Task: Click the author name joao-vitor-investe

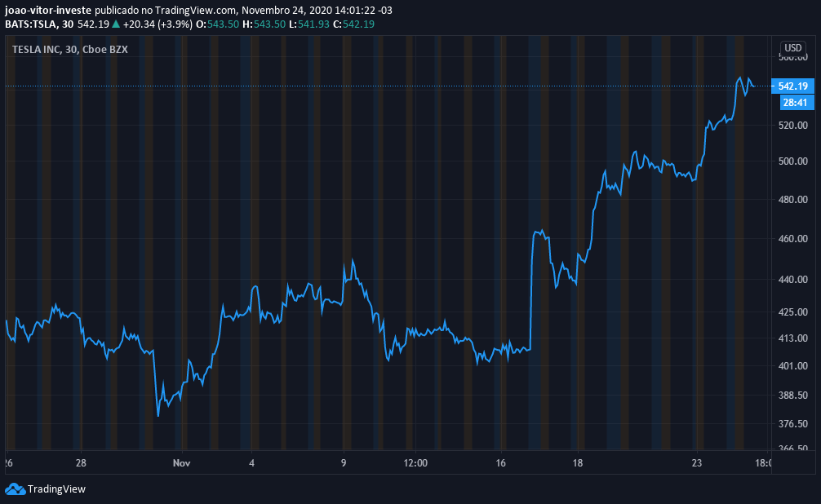Action: point(47,11)
